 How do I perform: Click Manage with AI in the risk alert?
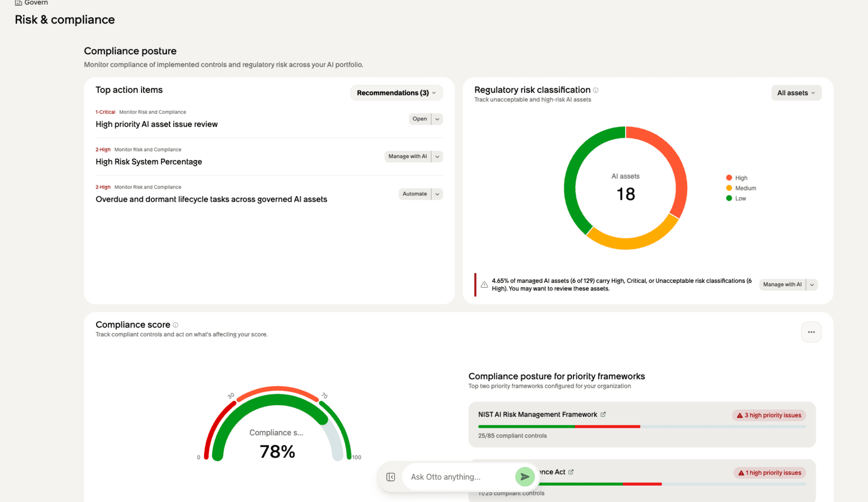pos(782,285)
